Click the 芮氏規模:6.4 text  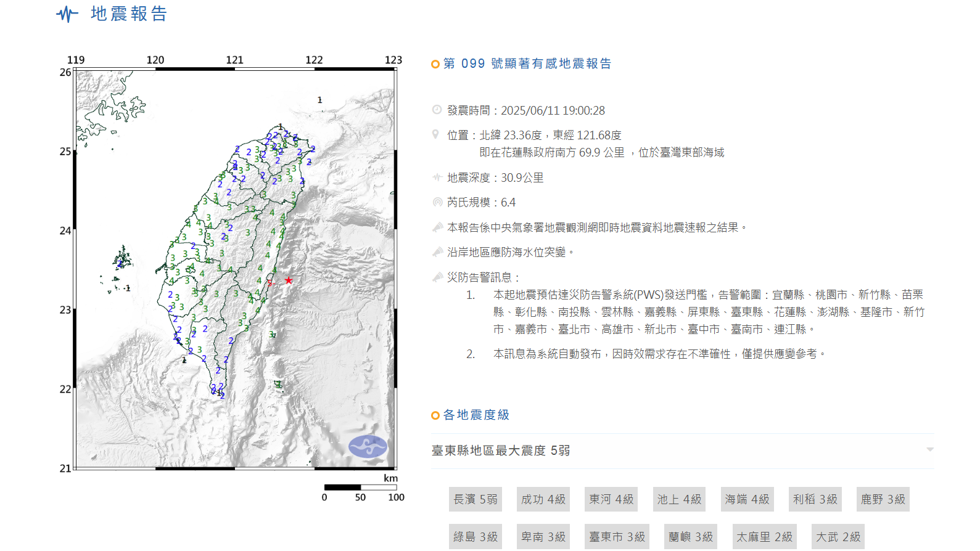pos(481,202)
